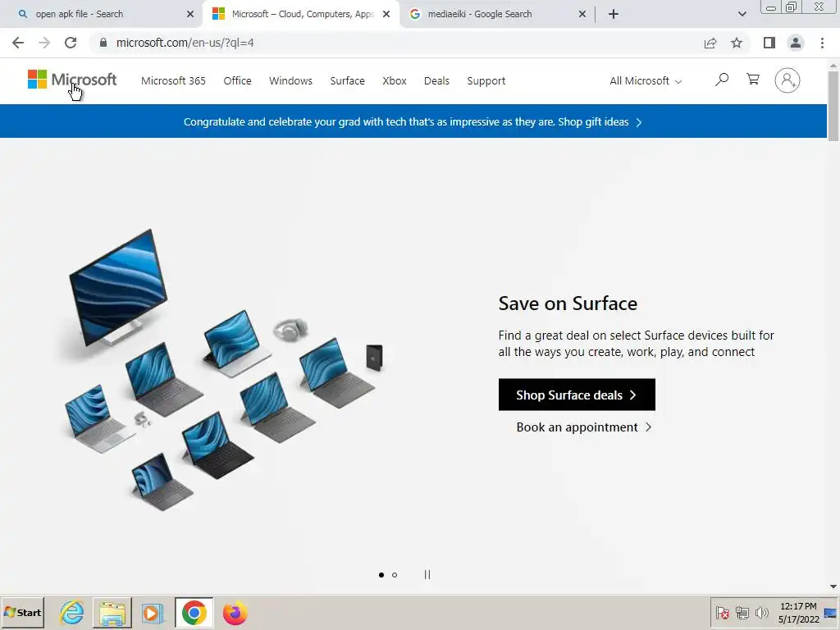840x630 pixels.
Task: Click the Show desktop tray button
Action: (x=830, y=612)
